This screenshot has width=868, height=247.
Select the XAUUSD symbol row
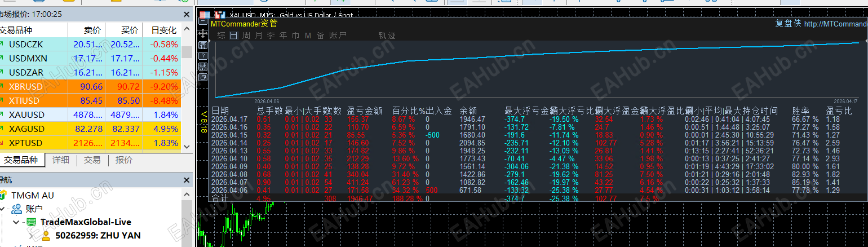(90, 115)
